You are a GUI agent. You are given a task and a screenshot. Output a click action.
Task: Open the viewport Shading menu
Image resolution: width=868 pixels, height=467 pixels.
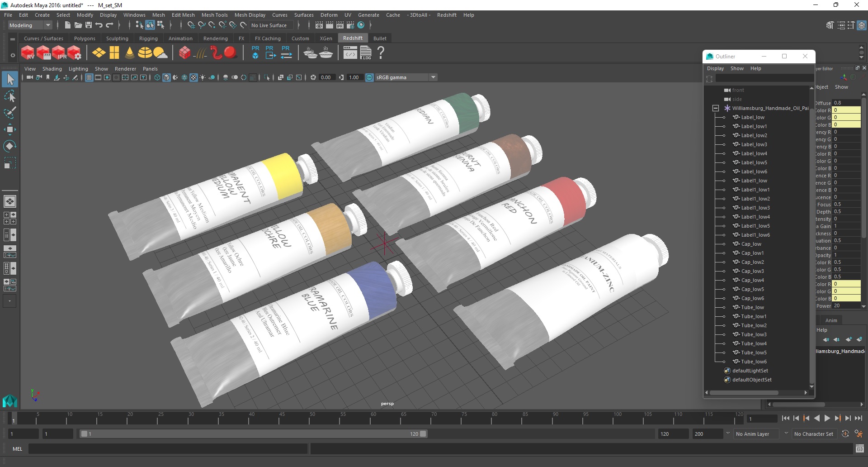pos(52,69)
